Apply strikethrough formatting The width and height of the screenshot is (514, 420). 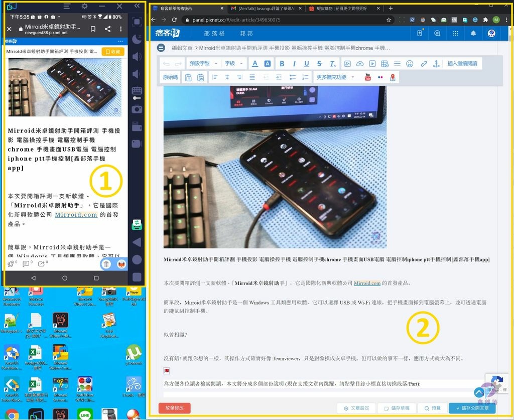(319, 64)
